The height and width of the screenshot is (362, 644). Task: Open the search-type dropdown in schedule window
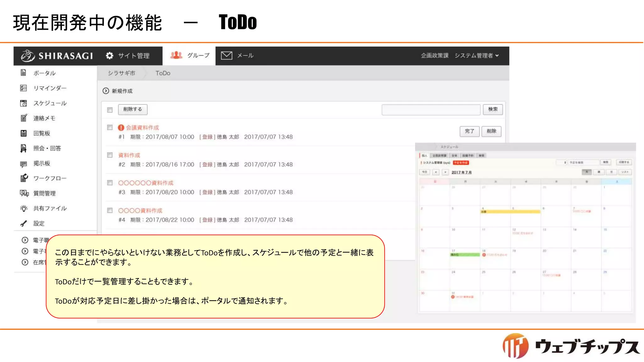(x=562, y=162)
